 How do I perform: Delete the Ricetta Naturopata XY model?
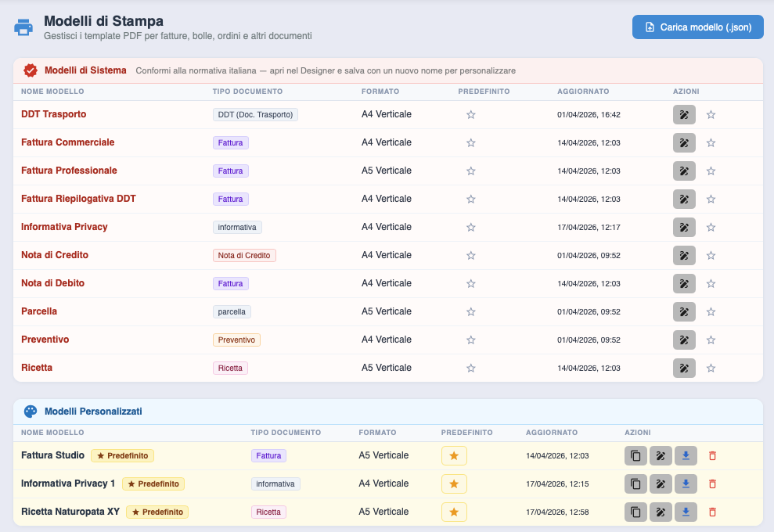[x=712, y=512]
